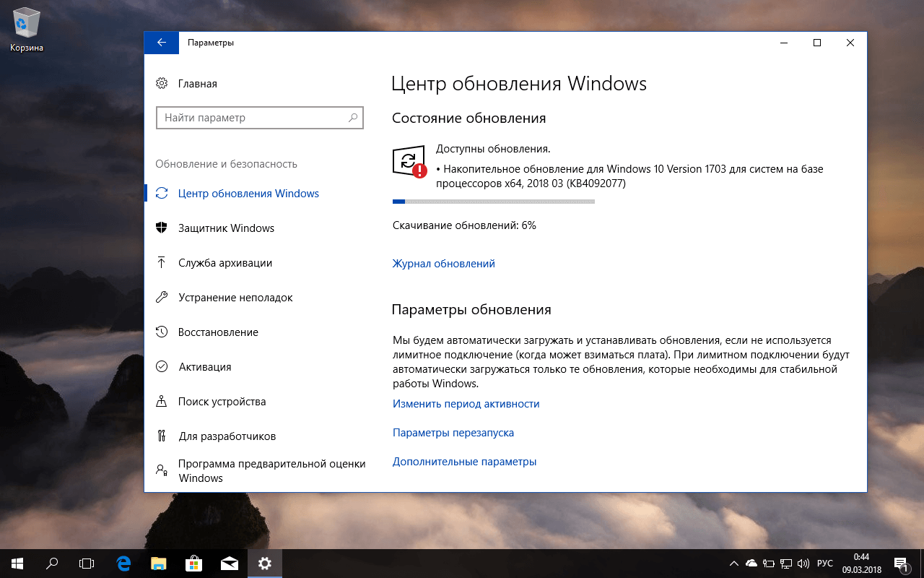Open Microsoft Store from the taskbar
The image size is (924, 578).
click(x=193, y=563)
